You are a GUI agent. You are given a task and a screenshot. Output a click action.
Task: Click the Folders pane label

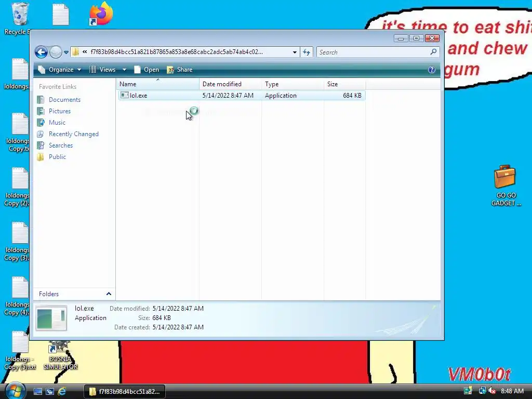click(x=49, y=294)
